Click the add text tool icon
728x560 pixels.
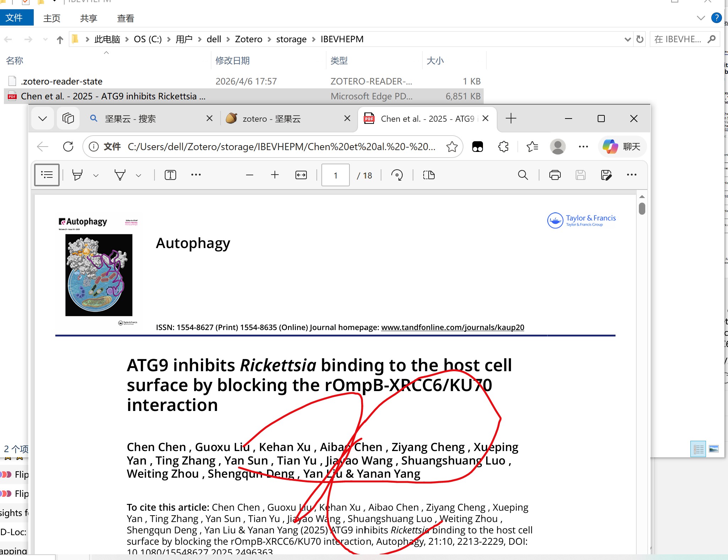tap(170, 175)
